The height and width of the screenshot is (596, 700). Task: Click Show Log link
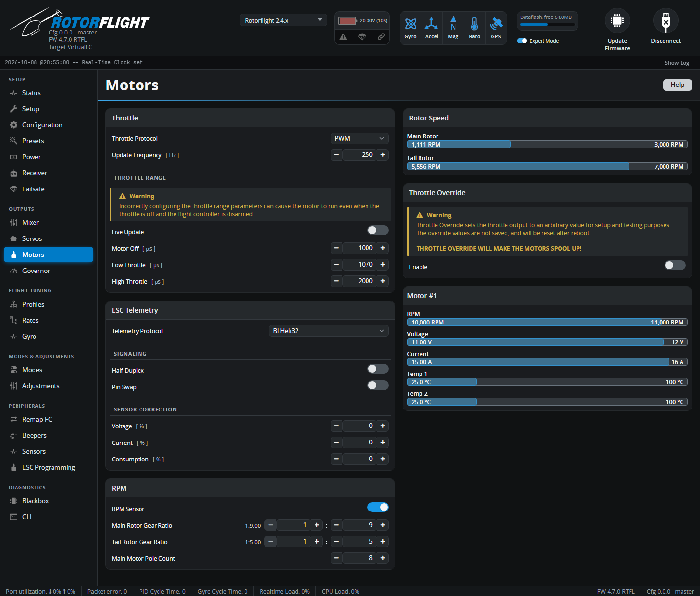(x=677, y=63)
